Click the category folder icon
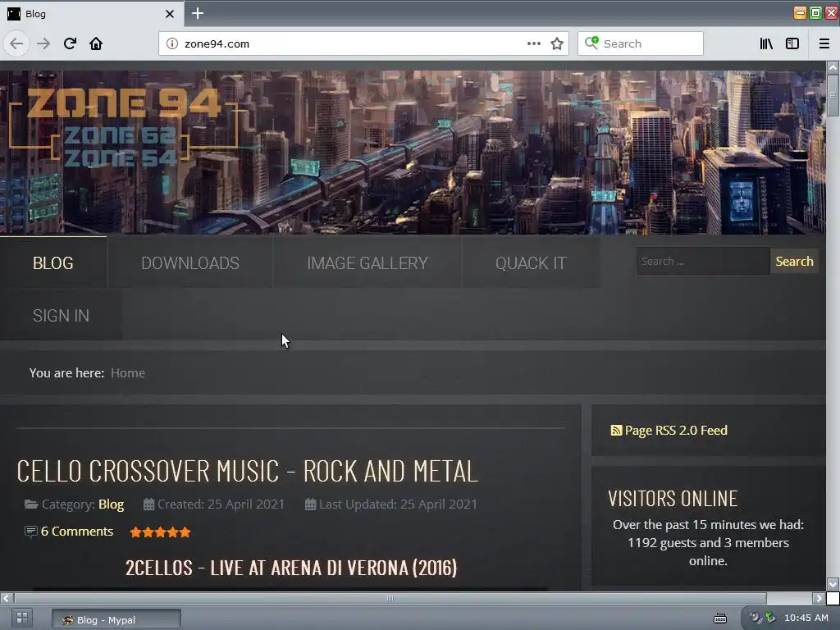 click(x=31, y=504)
